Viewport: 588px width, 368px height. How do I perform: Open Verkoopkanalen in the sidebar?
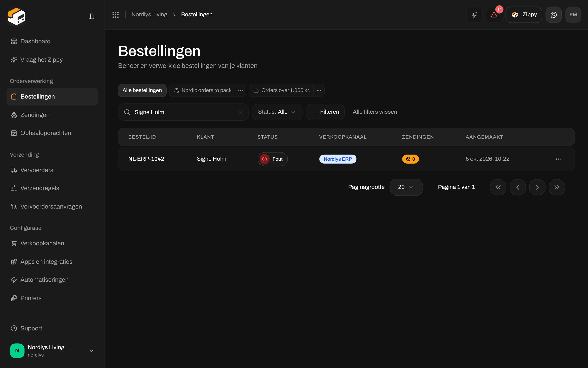point(52,243)
